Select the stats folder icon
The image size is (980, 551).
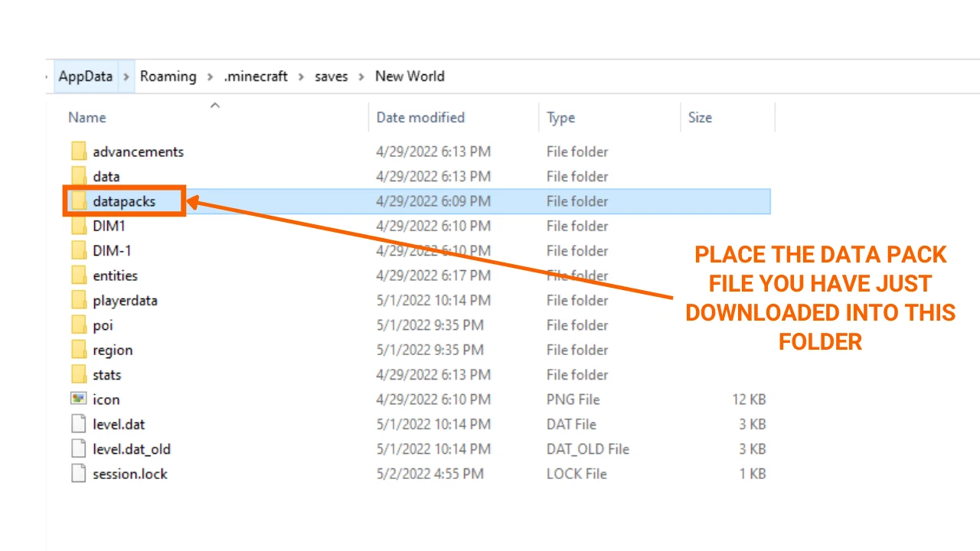point(78,374)
